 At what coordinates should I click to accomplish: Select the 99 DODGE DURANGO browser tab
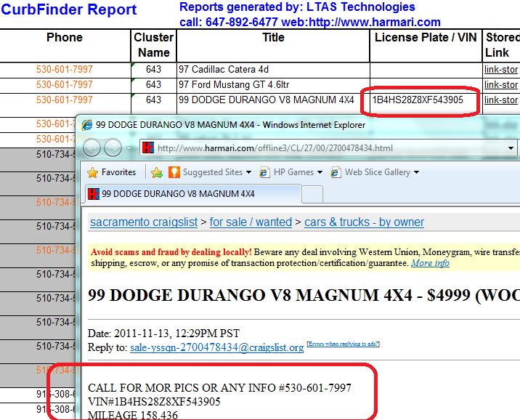point(193,194)
